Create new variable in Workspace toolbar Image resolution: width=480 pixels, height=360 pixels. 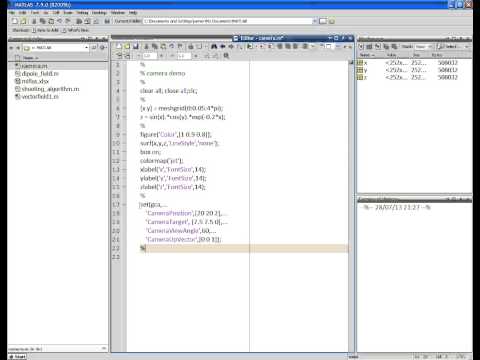tap(361, 47)
